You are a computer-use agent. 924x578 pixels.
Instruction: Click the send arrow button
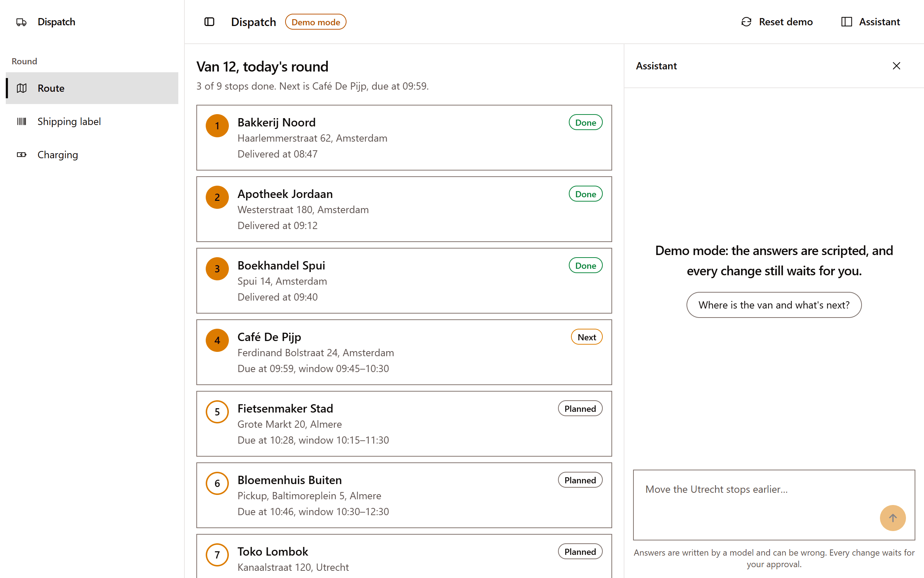[893, 518]
